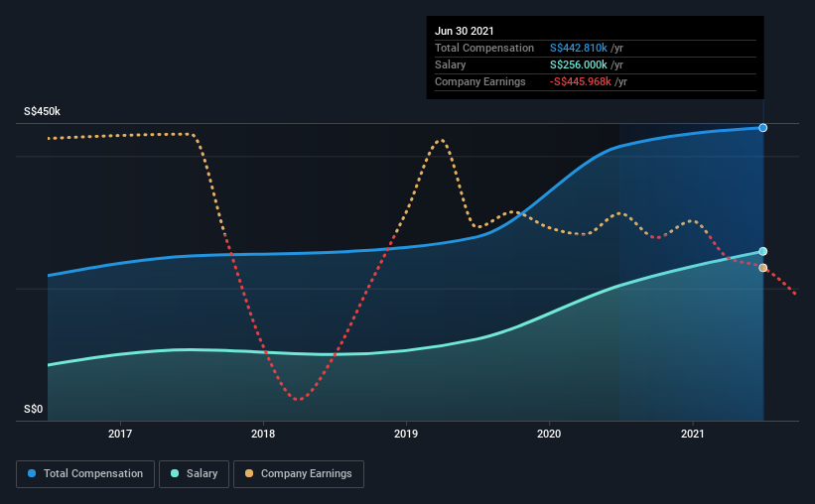This screenshot has width=815, height=504.
Task: Toggle the Salary series legend button
Action: tap(194, 474)
